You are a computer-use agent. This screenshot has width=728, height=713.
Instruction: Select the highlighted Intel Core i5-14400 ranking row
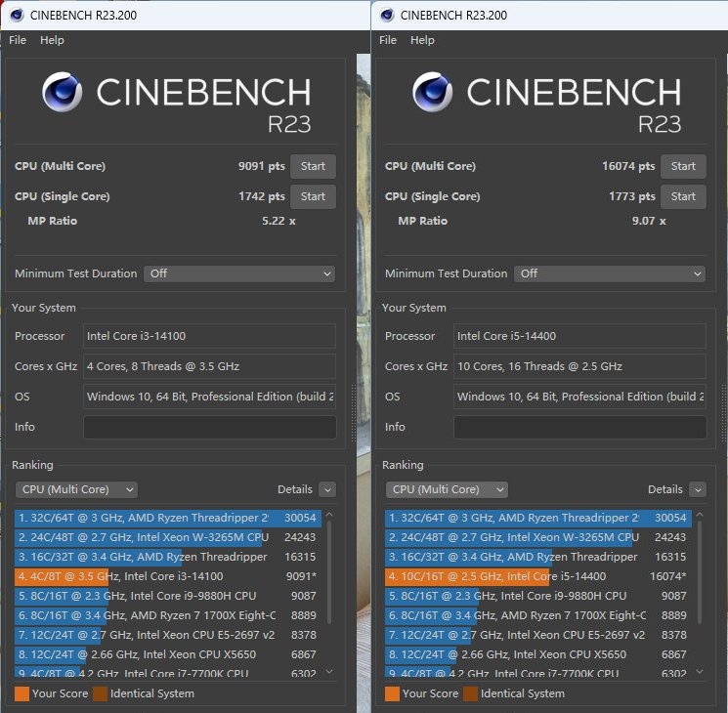coord(537,576)
